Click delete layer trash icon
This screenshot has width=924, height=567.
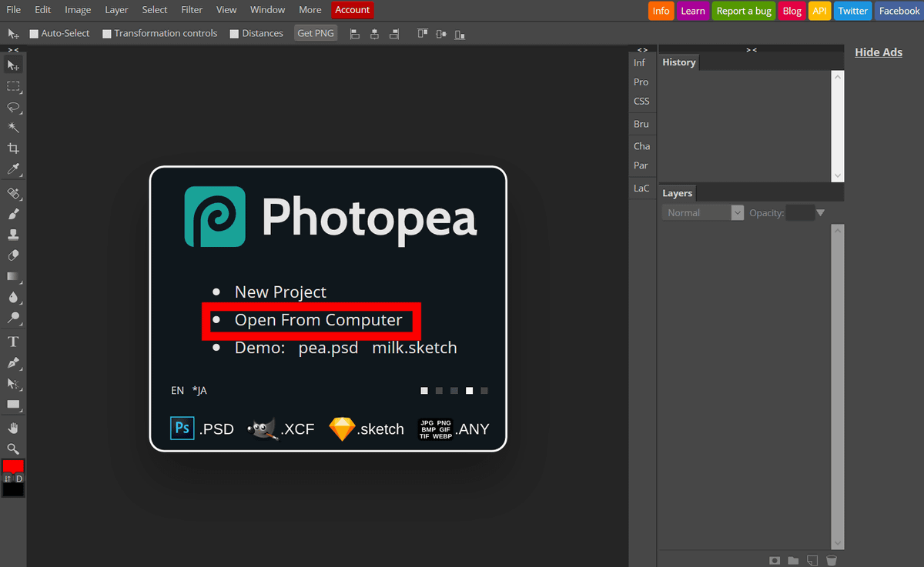[x=831, y=560]
